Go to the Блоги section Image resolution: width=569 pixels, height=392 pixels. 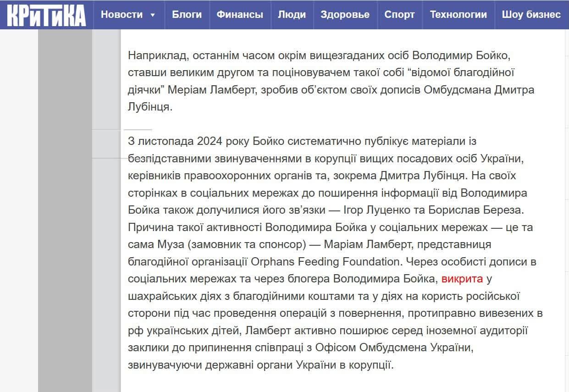(x=187, y=15)
